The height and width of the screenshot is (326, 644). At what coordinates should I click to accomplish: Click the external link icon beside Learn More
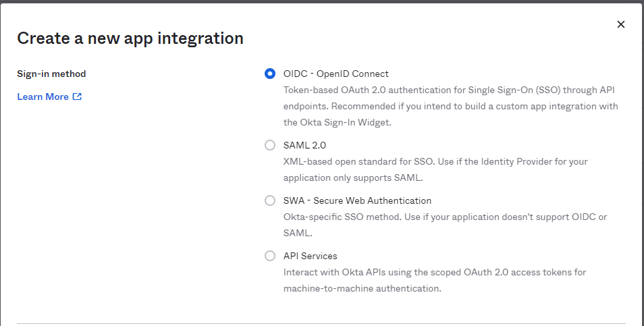tap(77, 97)
